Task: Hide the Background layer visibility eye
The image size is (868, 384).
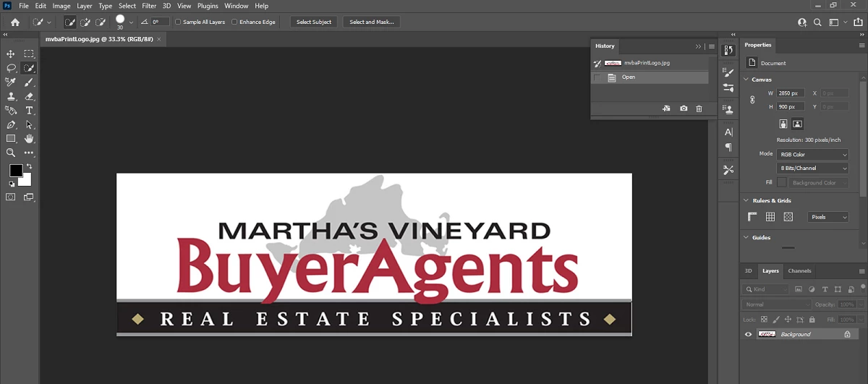Action: (749, 334)
